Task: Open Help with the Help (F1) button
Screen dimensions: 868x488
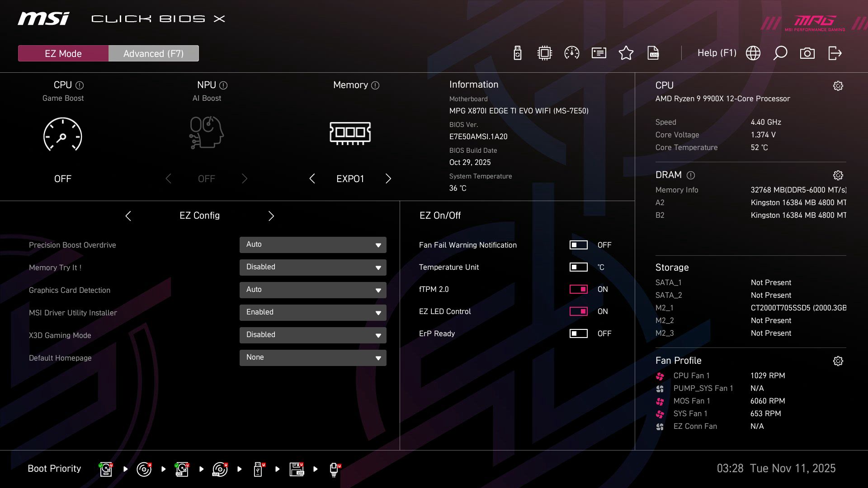Action: pos(717,53)
